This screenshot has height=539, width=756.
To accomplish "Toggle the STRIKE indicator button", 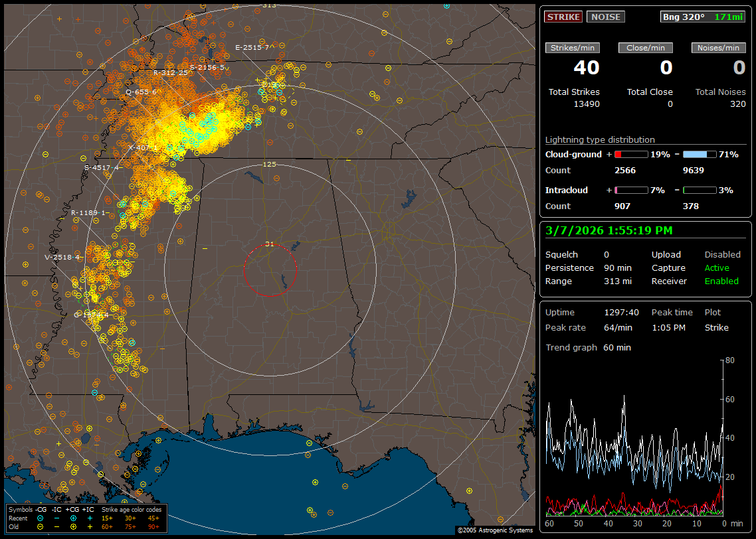I will coord(563,17).
